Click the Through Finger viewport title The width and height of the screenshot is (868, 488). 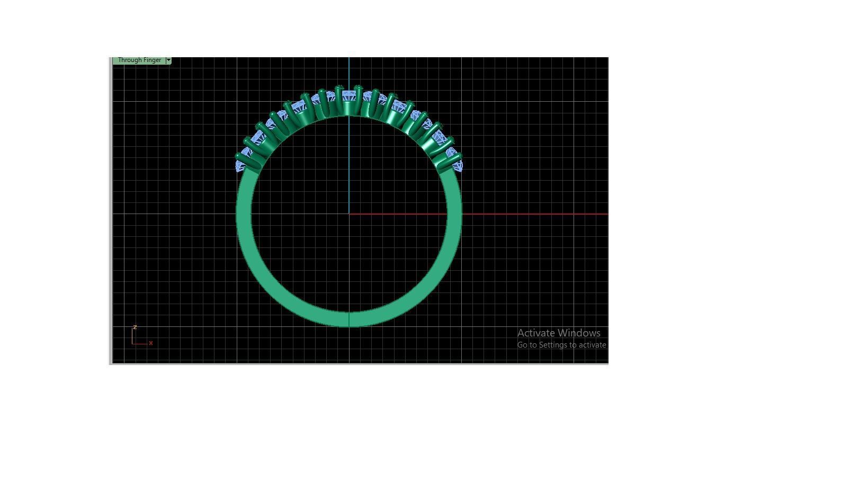click(139, 60)
